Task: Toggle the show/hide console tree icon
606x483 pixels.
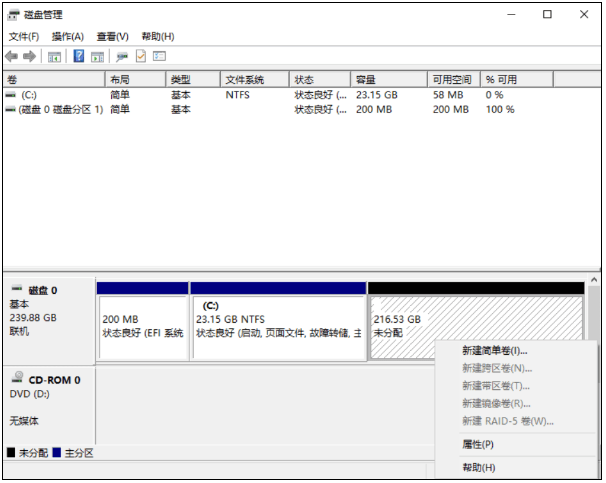Action: 54,57
